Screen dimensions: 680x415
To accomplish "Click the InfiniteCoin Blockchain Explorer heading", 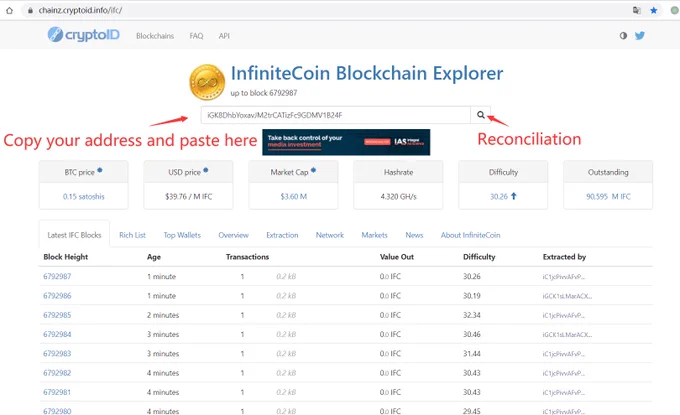I will pyautogui.click(x=367, y=73).
